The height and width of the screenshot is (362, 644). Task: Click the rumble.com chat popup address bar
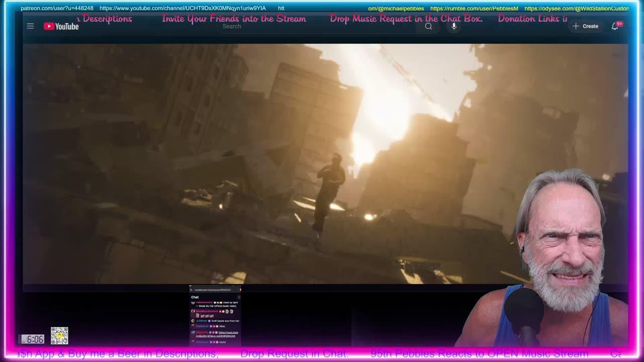click(x=213, y=290)
